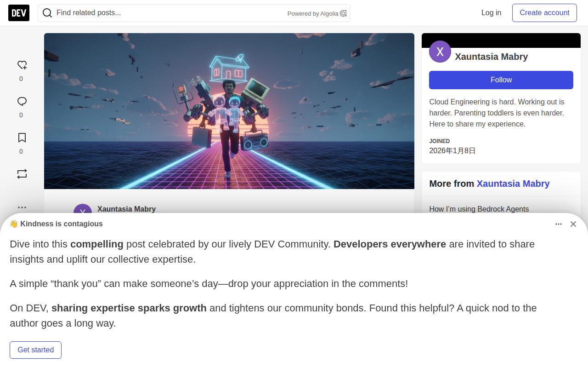Viewport: 588px width, 368px height.
Task: Follow Xauntasia Mabry
Action: click(x=501, y=80)
